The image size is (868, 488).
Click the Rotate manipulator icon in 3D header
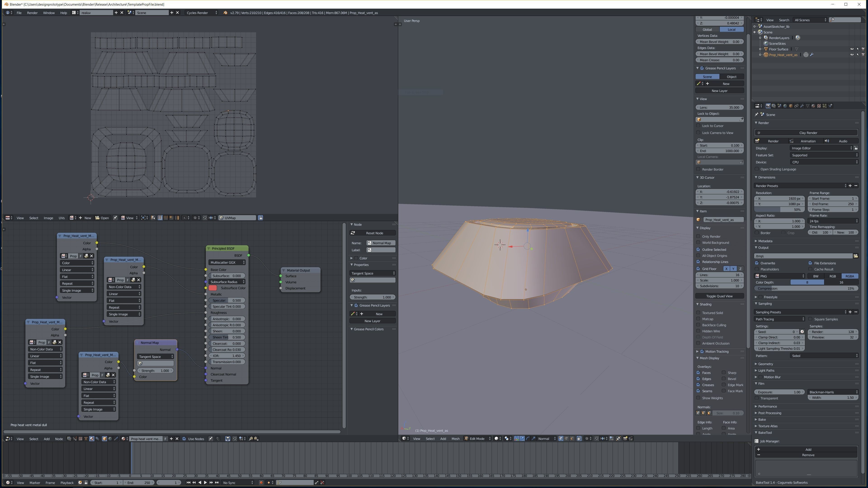tap(528, 439)
